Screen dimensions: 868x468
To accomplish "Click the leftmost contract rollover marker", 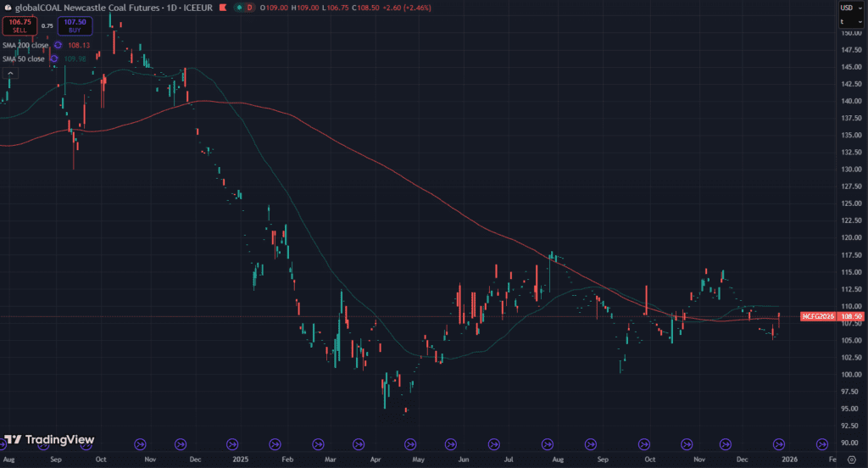I will [140, 443].
